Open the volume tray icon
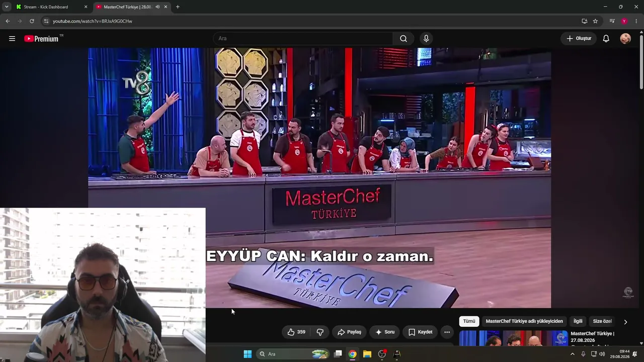The width and height of the screenshot is (644, 362). point(602,354)
